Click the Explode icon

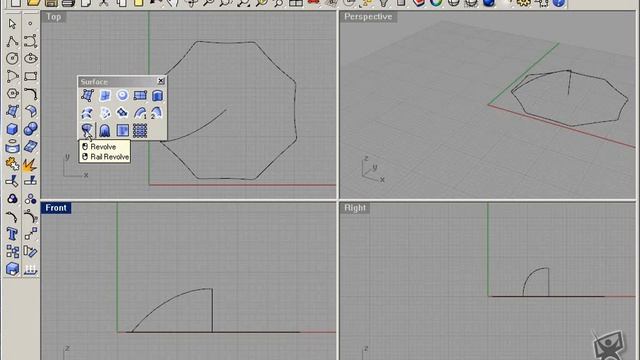click(x=30, y=164)
